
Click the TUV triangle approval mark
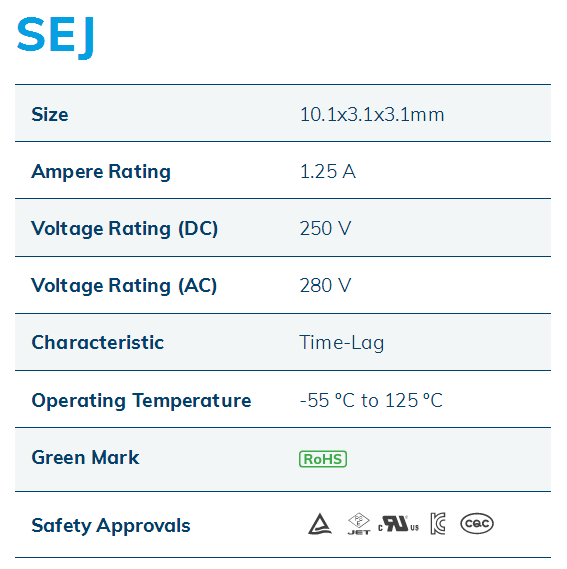pos(320,524)
